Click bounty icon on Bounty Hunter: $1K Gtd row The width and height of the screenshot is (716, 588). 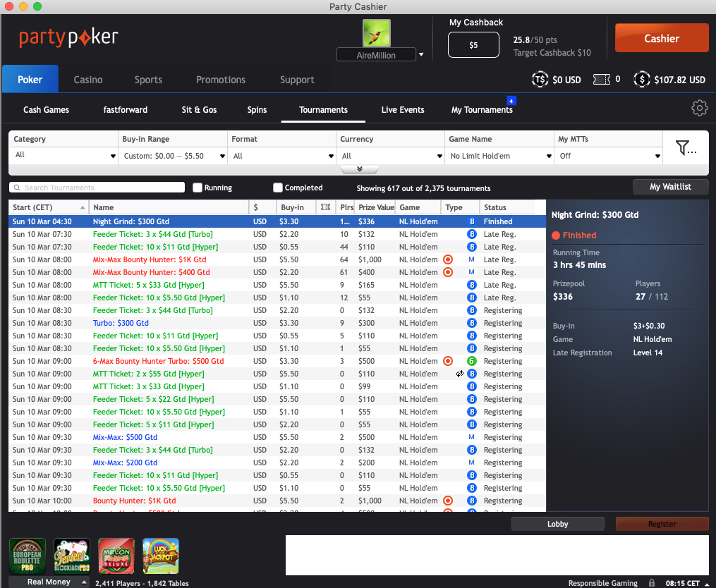pos(448,501)
